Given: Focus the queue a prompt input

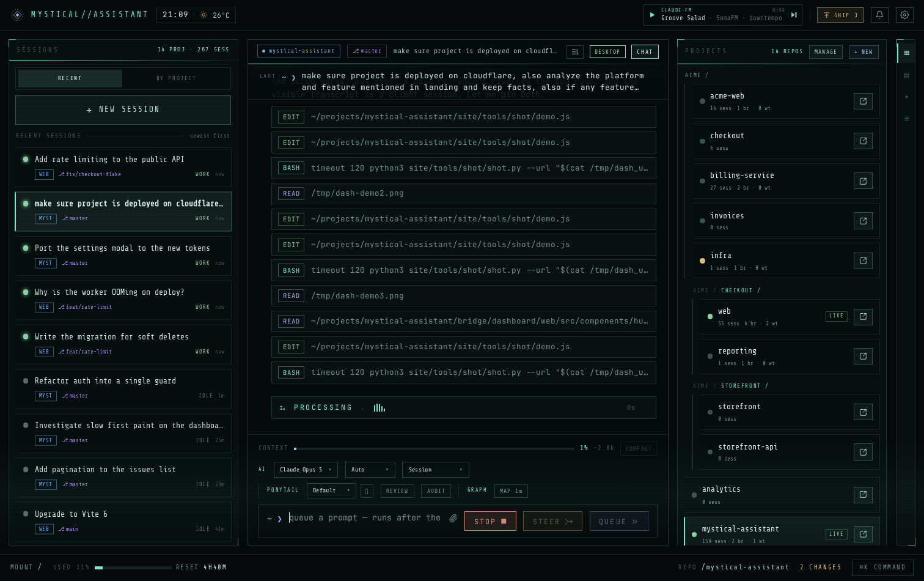Looking at the screenshot, I should tap(365, 518).
